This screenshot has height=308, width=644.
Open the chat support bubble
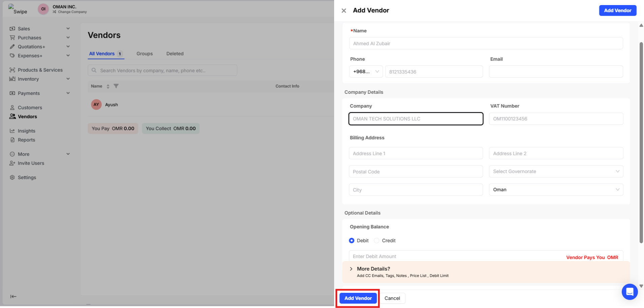(630, 291)
